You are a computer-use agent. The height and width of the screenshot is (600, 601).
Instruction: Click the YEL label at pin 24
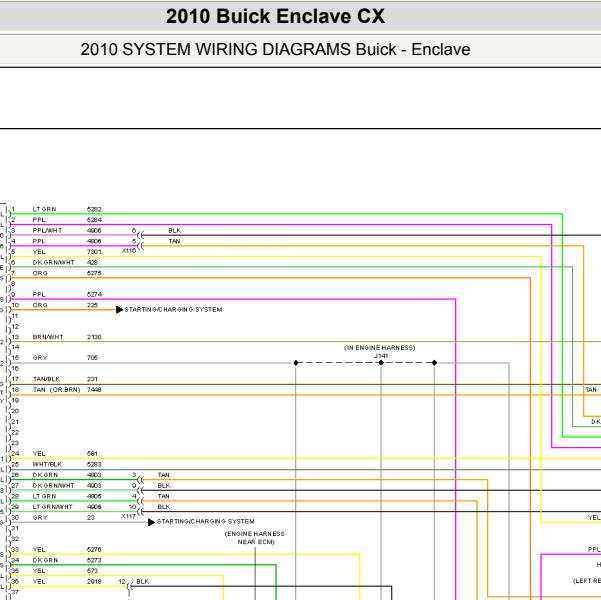point(39,454)
